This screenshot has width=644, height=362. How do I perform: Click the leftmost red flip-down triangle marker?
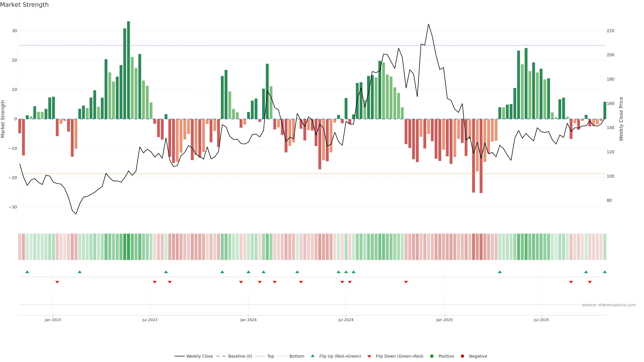tap(57, 282)
